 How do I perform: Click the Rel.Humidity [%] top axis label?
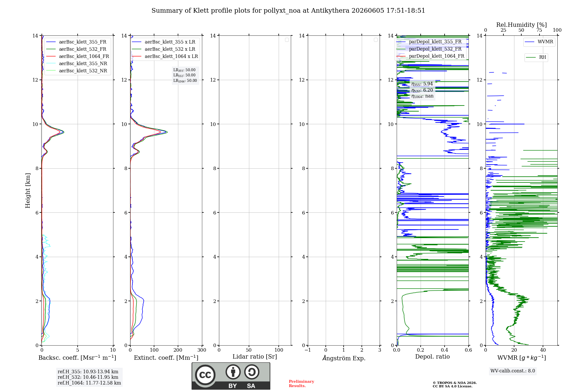522,25
